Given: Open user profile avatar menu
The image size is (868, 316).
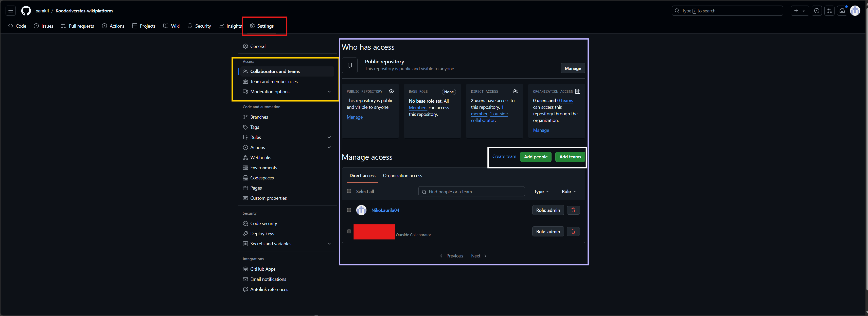Looking at the screenshot, I should click(855, 11).
